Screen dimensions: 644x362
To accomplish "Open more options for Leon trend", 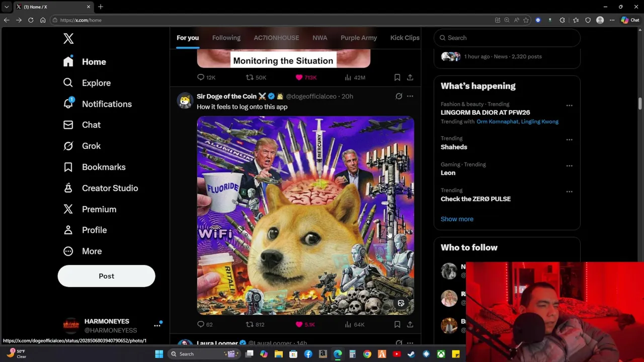I will 569,166.
